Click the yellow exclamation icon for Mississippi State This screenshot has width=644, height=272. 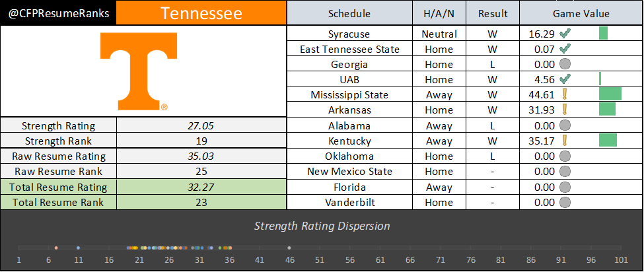565,94
